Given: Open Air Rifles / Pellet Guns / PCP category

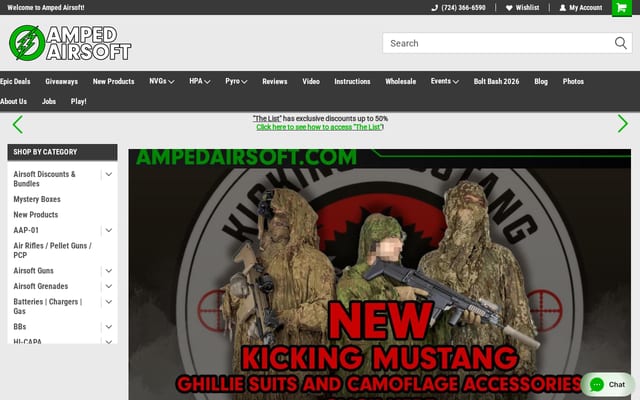Looking at the screenshot, I should [x=52, y=250].
